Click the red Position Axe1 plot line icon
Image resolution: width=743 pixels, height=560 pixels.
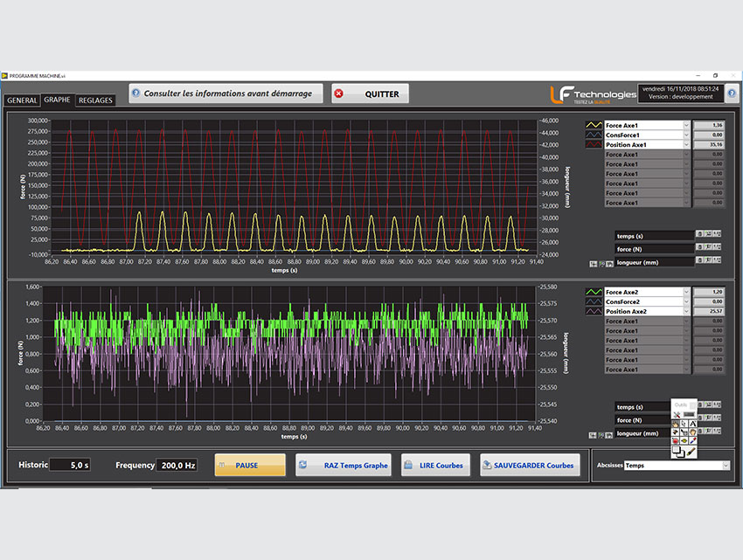tap(594, 145)
